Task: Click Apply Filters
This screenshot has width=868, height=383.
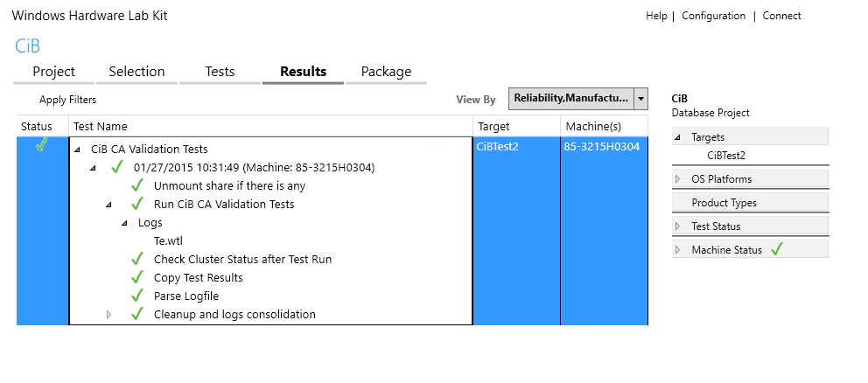Action: tap(67, 100)
